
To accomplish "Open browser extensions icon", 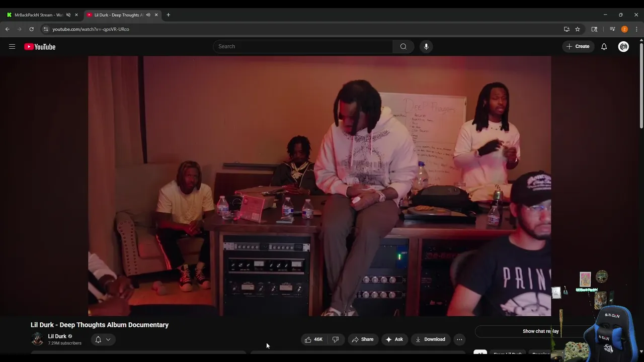I will (594, 29).
